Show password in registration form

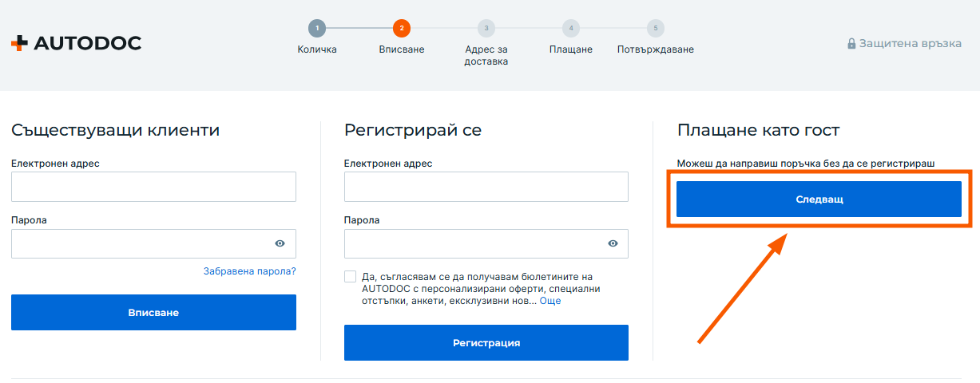point(613,244)
